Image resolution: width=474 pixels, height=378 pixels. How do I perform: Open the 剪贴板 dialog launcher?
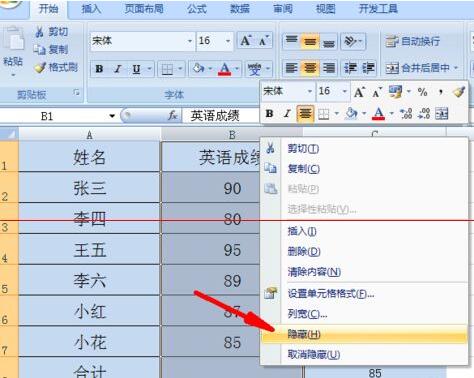coord(77,93)
